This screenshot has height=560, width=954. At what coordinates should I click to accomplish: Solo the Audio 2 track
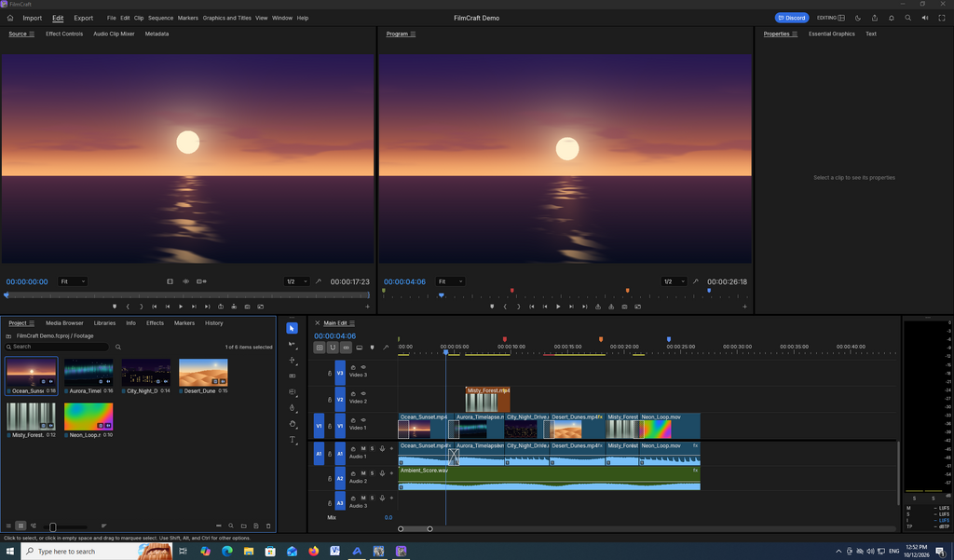(373, 473)
